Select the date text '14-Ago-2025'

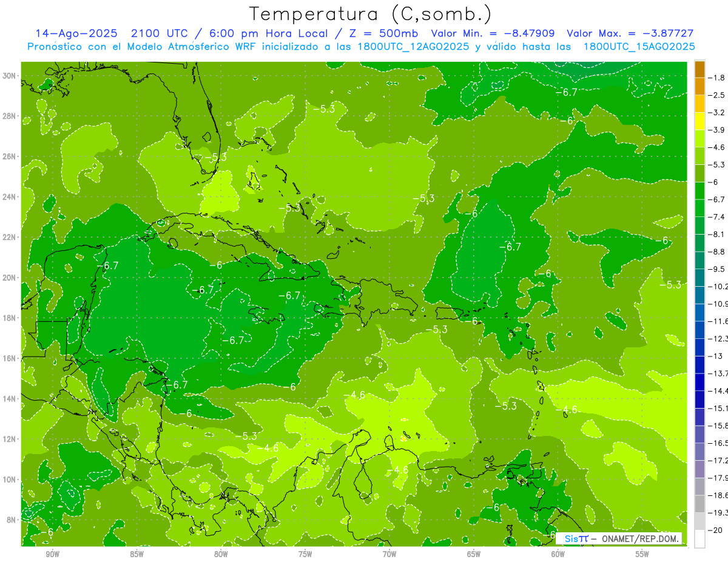[x=77, y=34]
